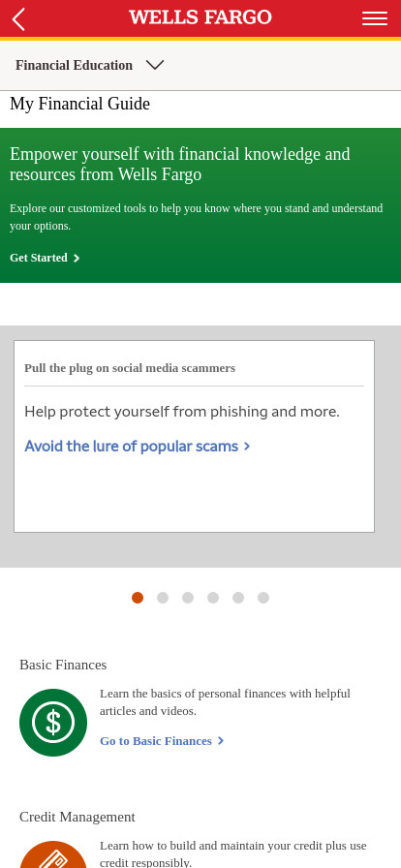Go to the last carousel slide dot
Screen dimensions: 401x868
tap(263, 598)
